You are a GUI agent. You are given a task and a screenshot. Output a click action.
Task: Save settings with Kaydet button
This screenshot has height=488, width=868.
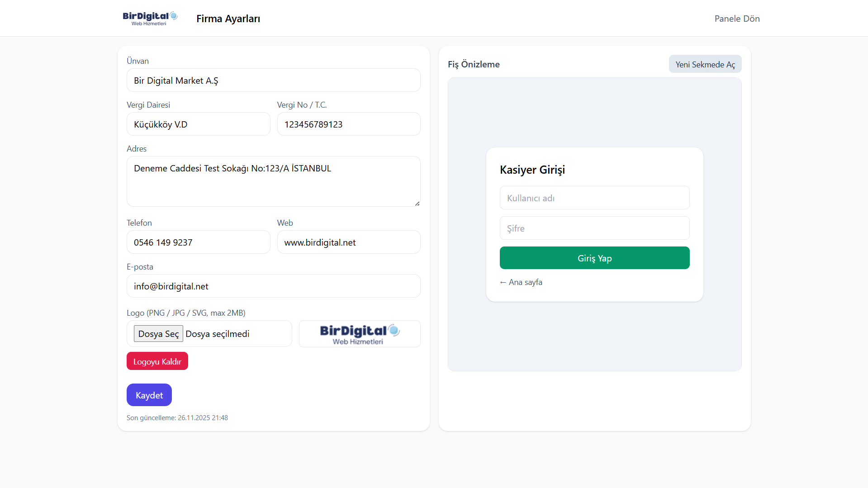pyautogui.click(x=149, y=395)
